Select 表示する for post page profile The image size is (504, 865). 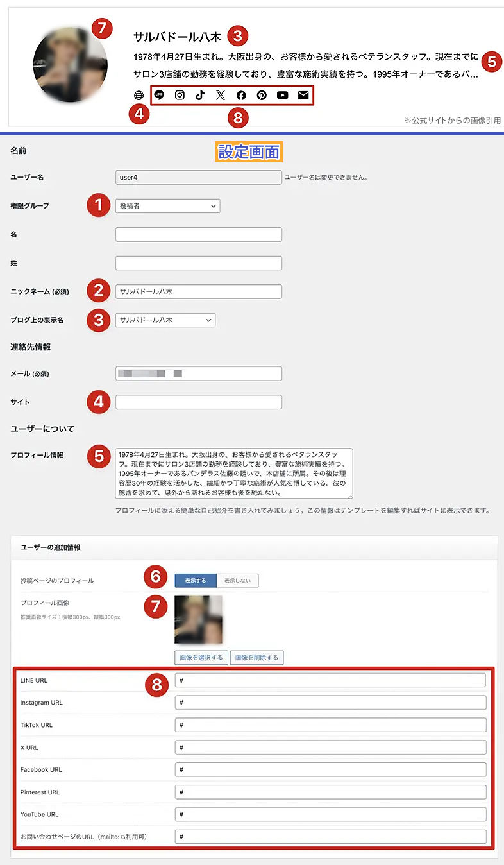(196, 581)
